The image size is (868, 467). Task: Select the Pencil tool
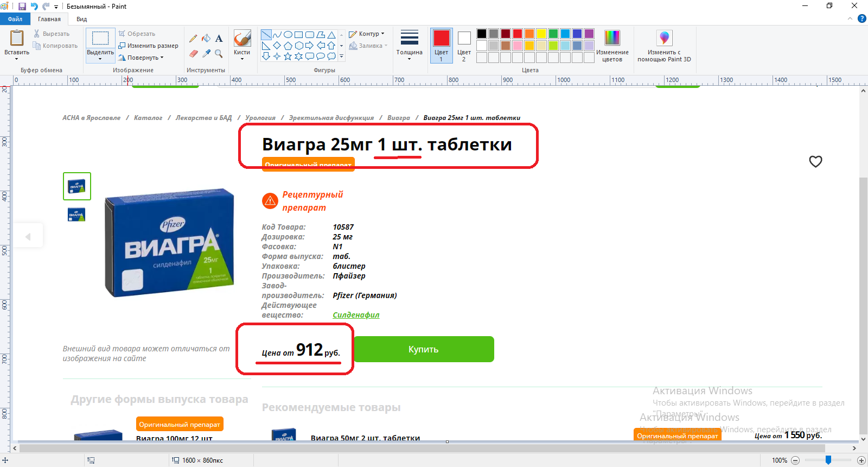[x=193, y=39]
